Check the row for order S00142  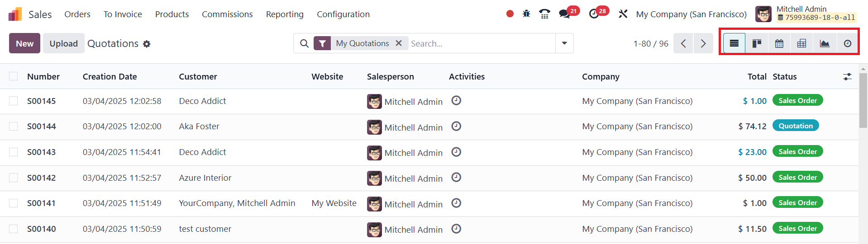coord(14,178)
